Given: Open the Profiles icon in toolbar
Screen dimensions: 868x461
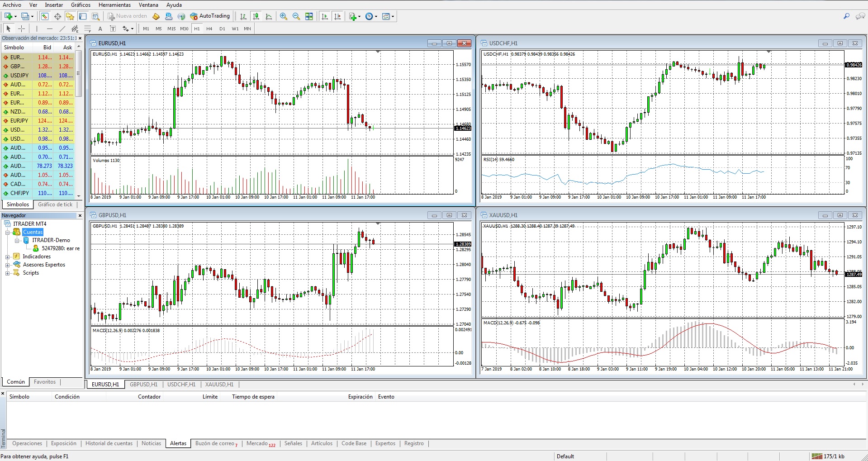Looking at the screenshot, I should 25,16.
